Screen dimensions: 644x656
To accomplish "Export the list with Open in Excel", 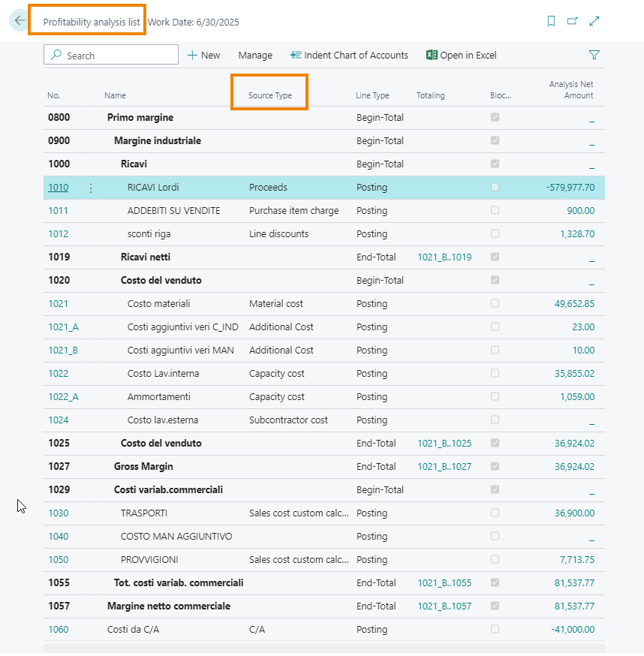I will click(x=461, y=56).
